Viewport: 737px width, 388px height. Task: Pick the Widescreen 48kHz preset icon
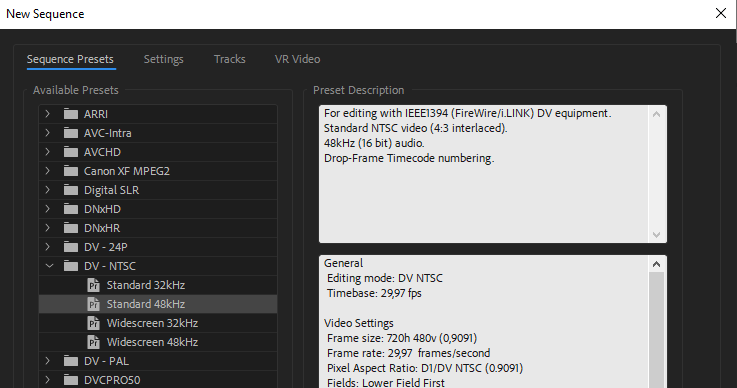click(x=94, y=342)
